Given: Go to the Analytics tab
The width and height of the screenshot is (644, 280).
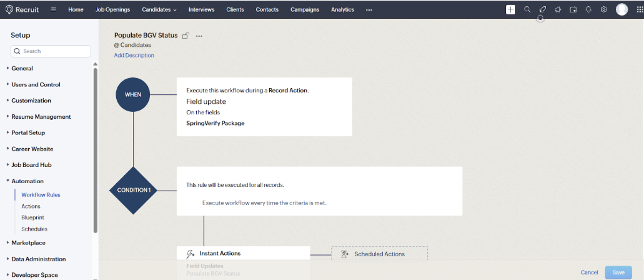Looking at the screenshot, I should tap(342, 9).
